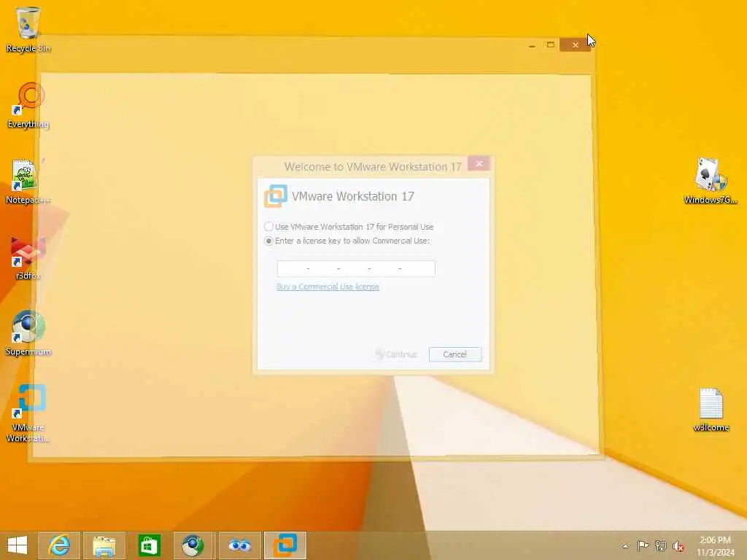Open File Explorer from the taskbar

(104, 545)
